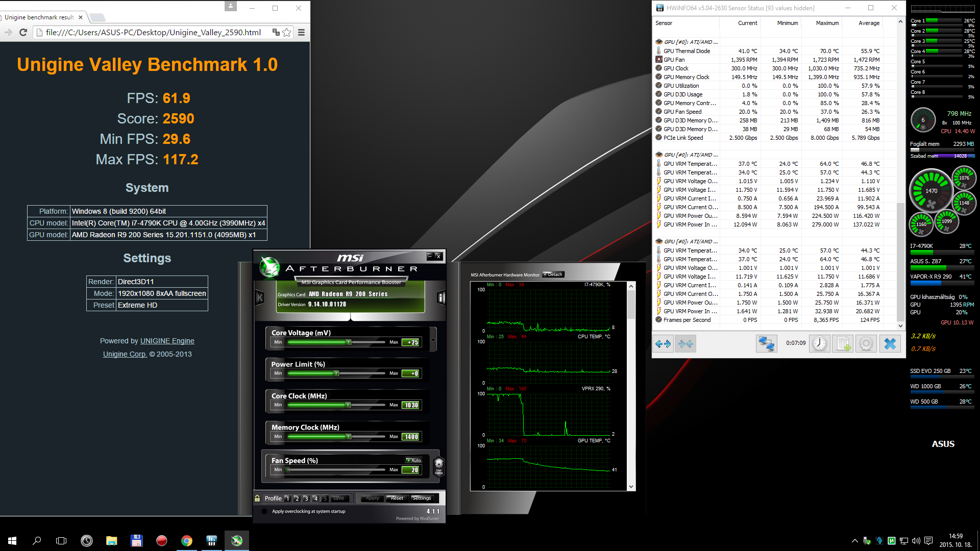Click Afterburner User Define fan gear

click(x=439, y=466)
